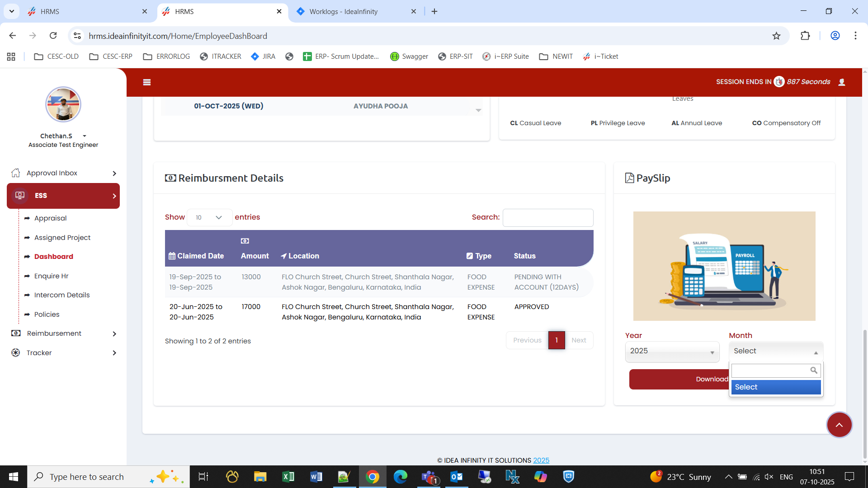
Task: Go to the Appraisal page in the ESS submenu
Action: 50,218
